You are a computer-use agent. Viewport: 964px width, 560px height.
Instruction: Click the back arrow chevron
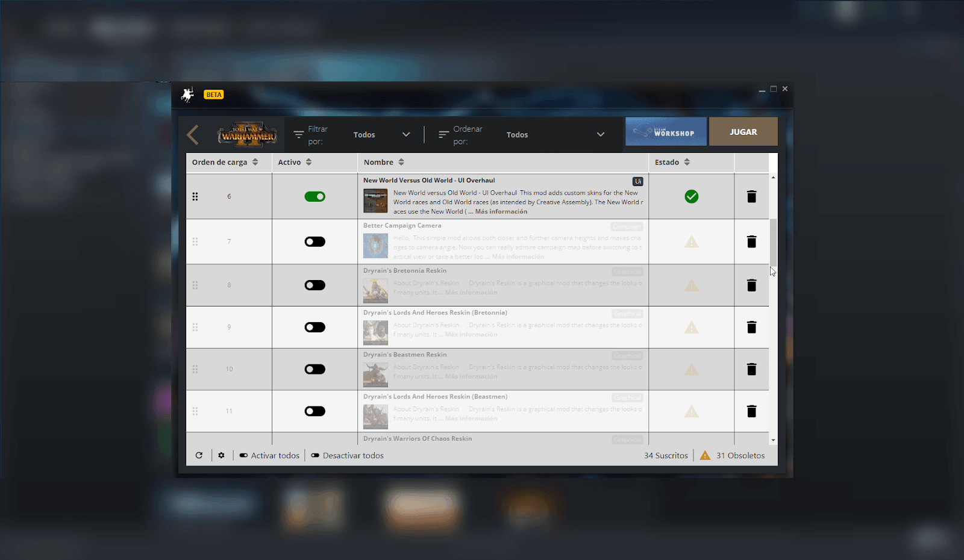[x=193, y=135]
